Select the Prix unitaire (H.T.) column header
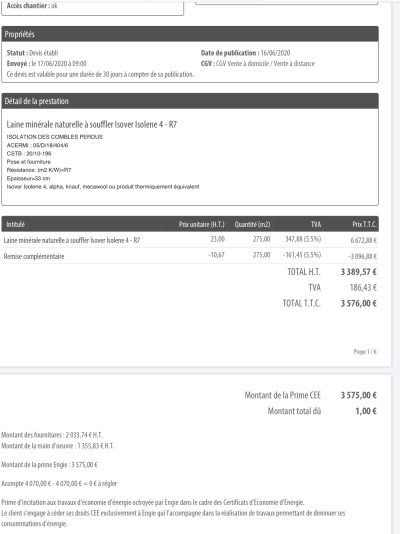 click(202, 224)
